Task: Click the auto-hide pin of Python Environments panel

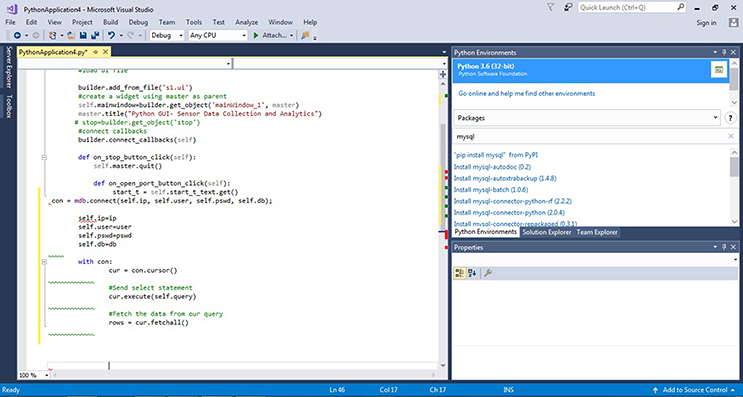Action: coord(724,52)
